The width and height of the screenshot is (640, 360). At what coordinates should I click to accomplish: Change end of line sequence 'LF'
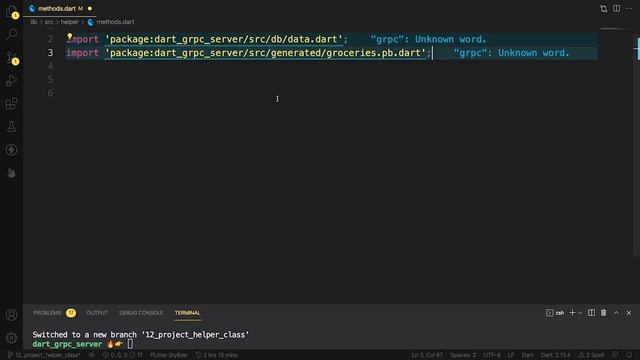pyautogui.click(x=511, y=355)
